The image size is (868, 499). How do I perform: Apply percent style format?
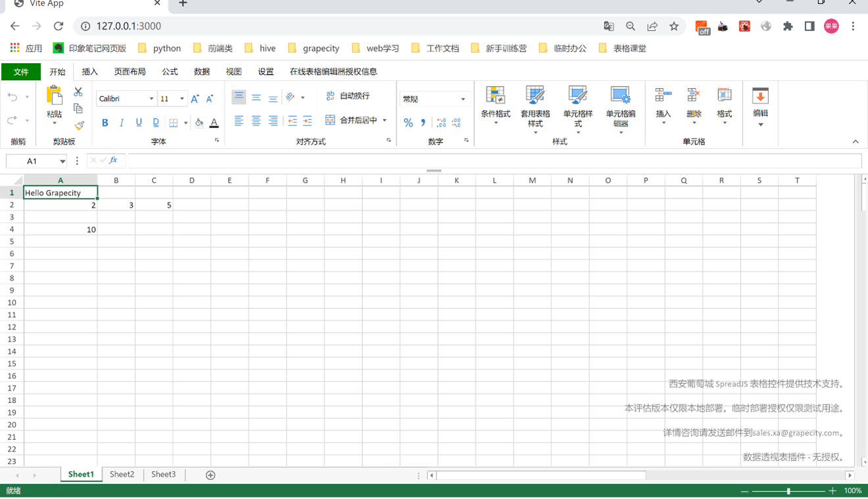(408, 123)
